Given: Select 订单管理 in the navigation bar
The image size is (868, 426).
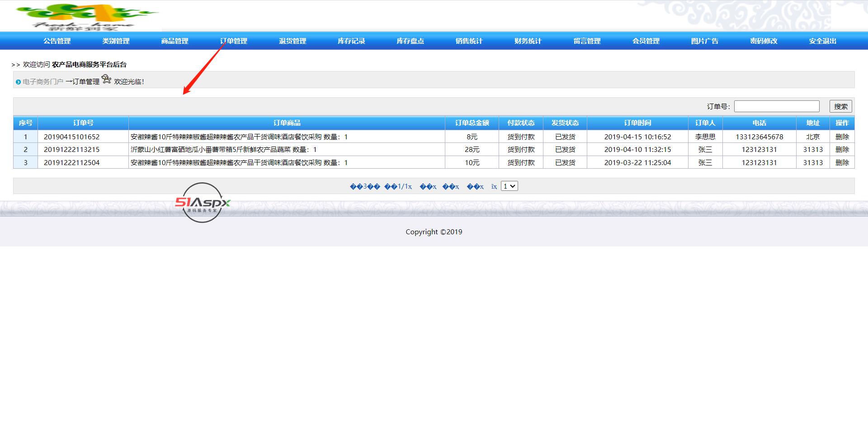Looking at the screenshot, I should [234, 41].
